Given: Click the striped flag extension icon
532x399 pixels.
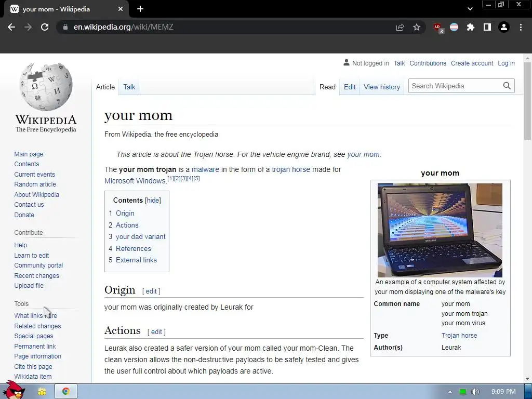Looking at the screenshot, I should 454,27.
